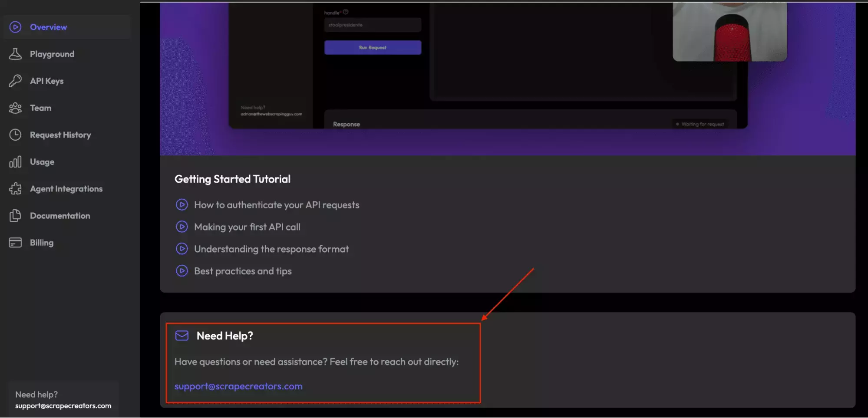
Task: Click the 'Getting Started Tutorial' heading
Action: [232, 179]
